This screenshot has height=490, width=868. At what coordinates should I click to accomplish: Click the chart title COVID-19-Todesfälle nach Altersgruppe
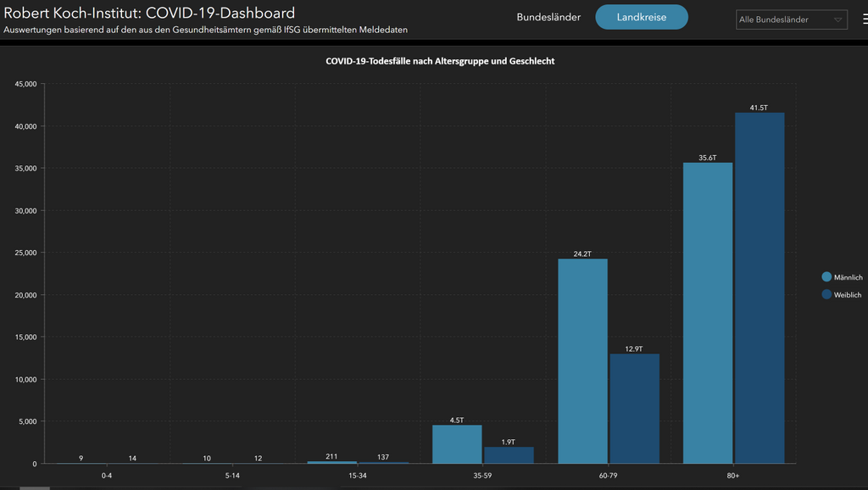pyautogui.click(x=440, y=61)
